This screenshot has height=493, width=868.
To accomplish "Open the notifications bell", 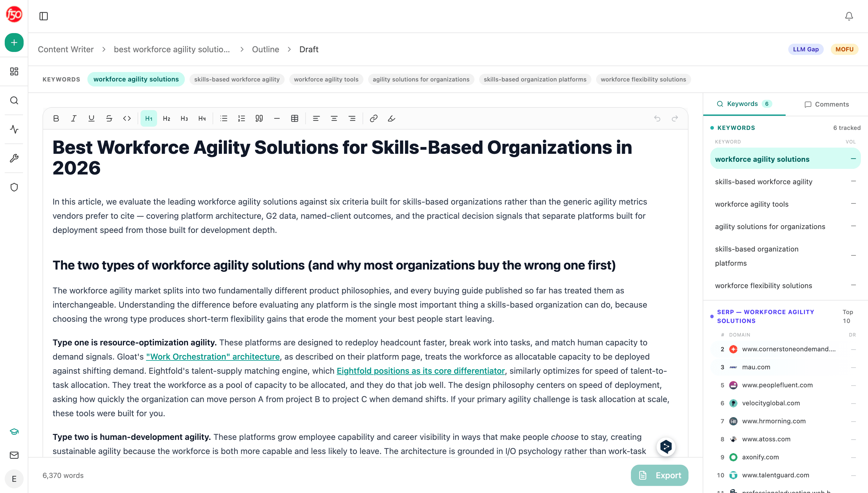I will [x=849, y=16].
